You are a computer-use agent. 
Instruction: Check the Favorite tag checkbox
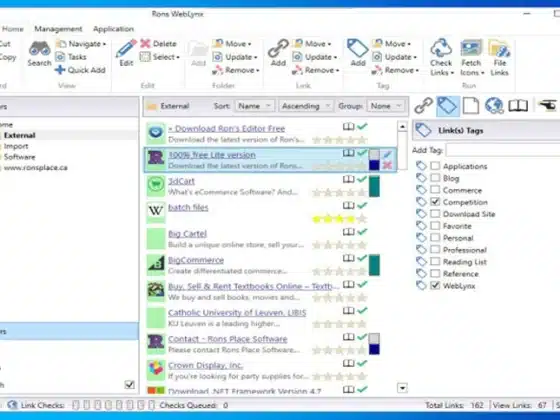click(435, 225)
